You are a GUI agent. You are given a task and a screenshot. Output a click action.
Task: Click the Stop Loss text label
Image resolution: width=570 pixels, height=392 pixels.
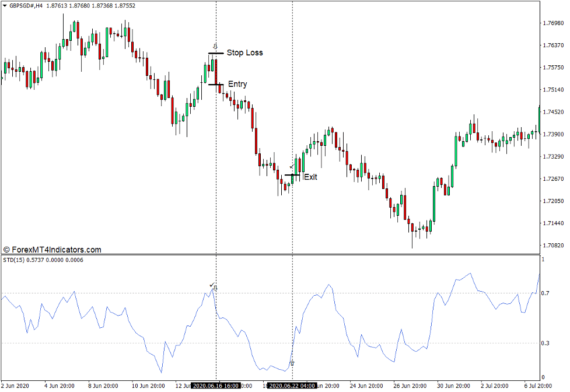point(244,52)
